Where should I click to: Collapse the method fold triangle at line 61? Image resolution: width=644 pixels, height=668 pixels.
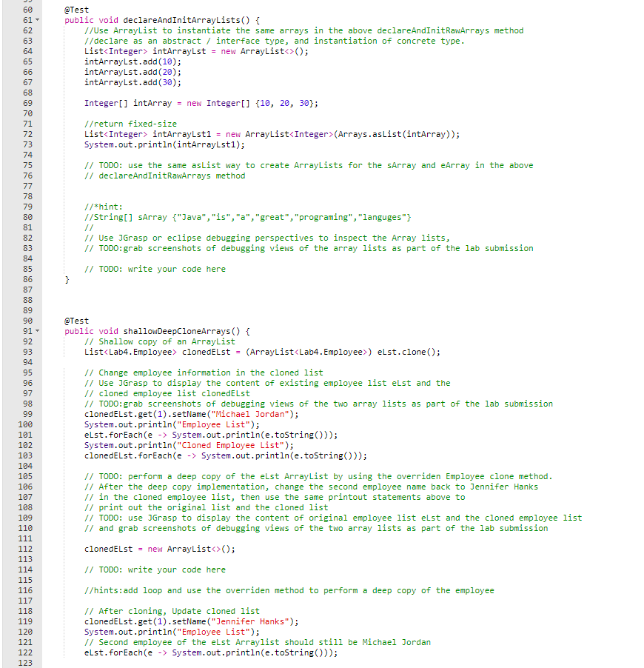pyautogui.click(x=37, y=20)
